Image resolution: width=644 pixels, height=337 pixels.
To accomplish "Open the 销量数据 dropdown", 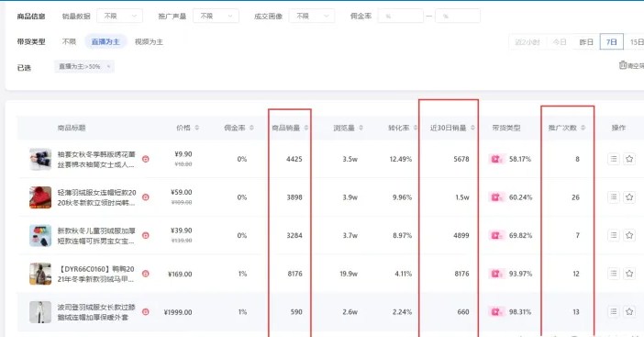I will [x=119, y=16].
